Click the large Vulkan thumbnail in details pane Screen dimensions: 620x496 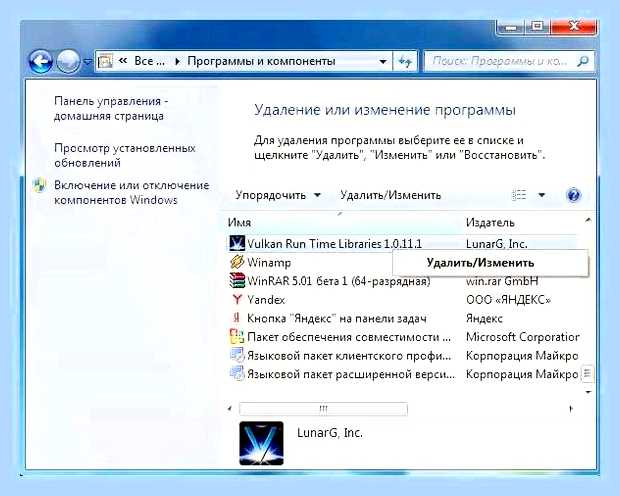[x=261, y=443]
